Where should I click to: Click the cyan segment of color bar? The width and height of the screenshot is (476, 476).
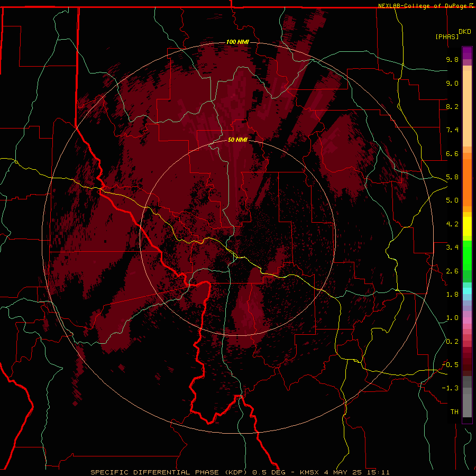pos(467,291)
